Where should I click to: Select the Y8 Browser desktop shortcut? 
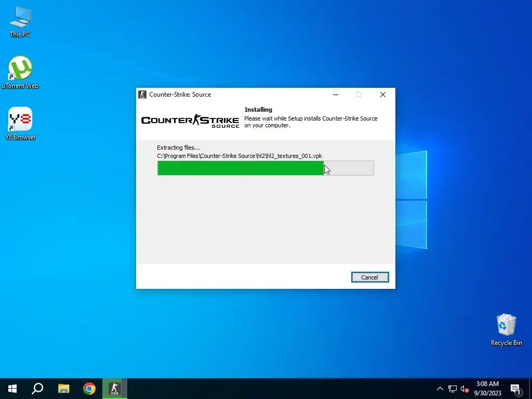[20, 124]
